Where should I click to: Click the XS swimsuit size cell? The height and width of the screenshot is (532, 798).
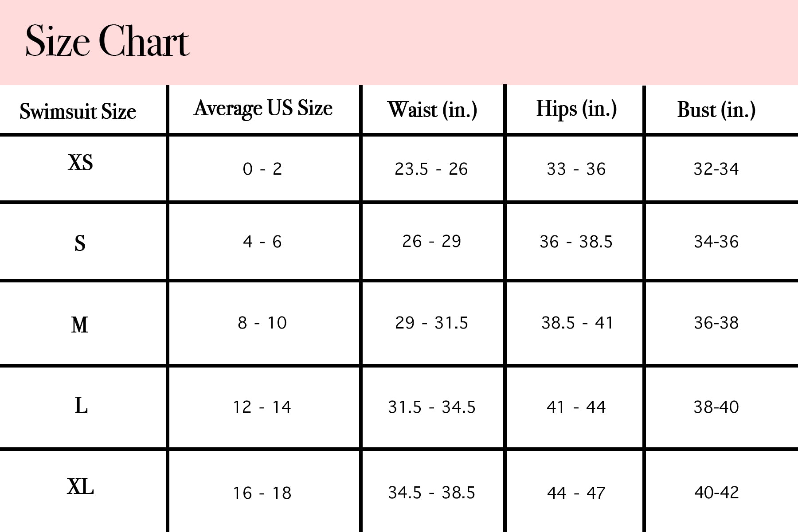click(x=80, y=163)
